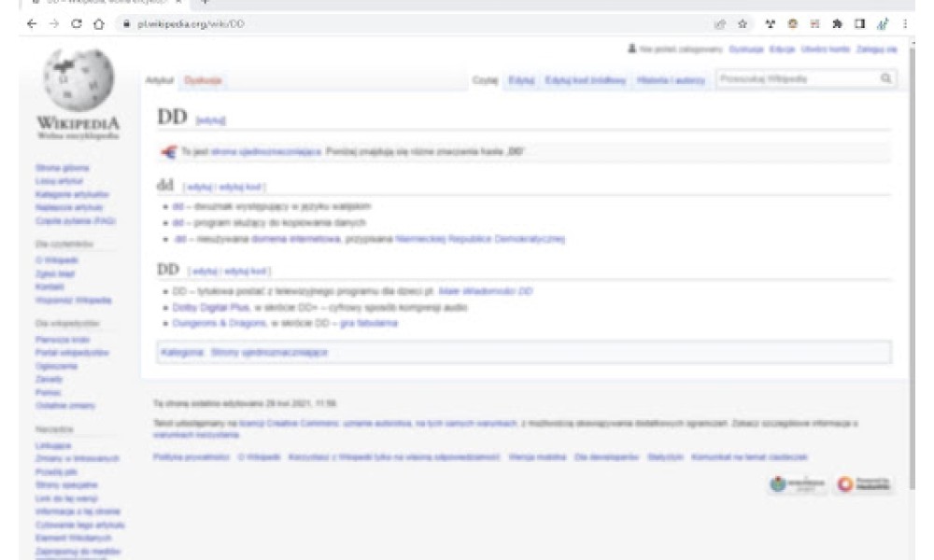Open the Edycje link at top
This screenshot has width=934, height=560.
782,49
